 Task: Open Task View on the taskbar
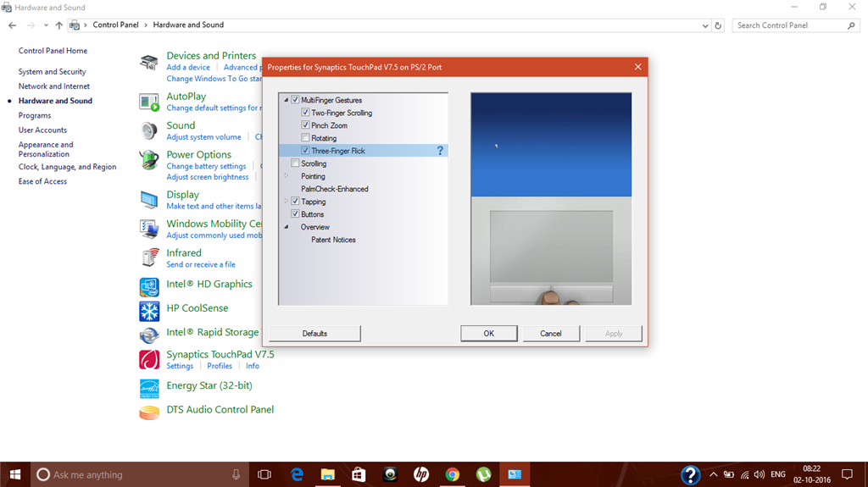[264, 474]
